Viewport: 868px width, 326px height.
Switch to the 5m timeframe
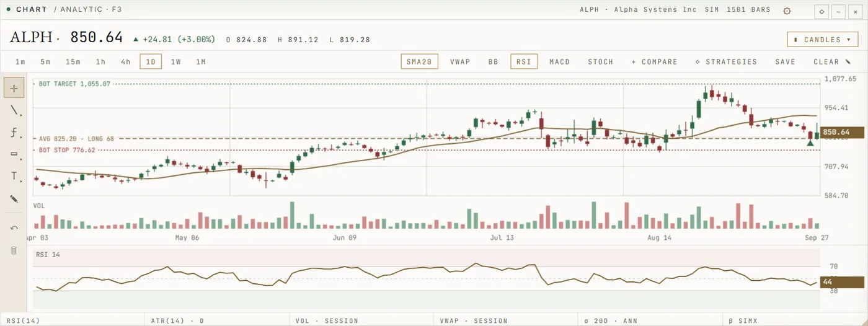[45, 62]
